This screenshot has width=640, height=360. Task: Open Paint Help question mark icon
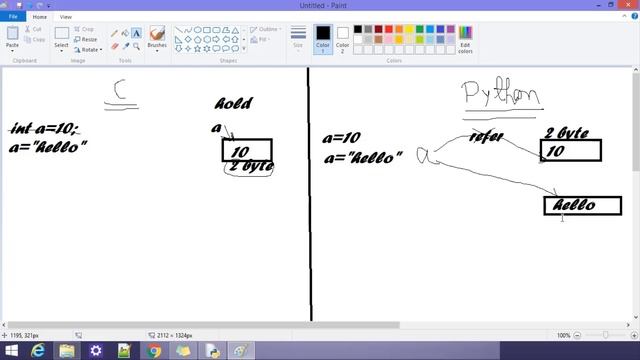pos(635,16)
